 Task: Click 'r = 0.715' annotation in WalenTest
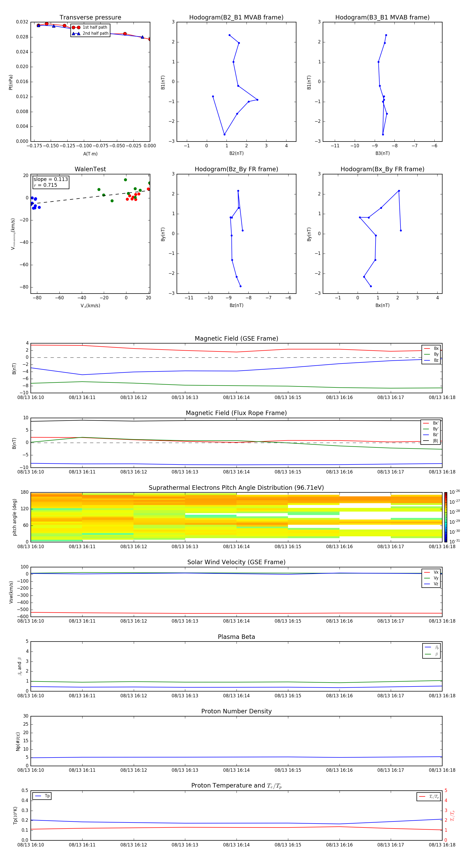pos(45,185)
